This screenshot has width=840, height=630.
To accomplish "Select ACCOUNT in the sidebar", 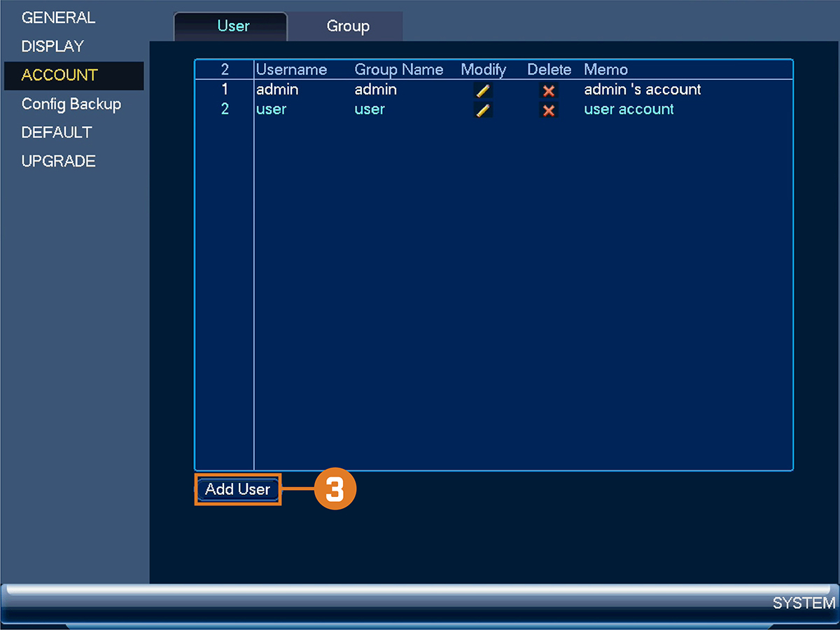I will click(x=73, y=76).
